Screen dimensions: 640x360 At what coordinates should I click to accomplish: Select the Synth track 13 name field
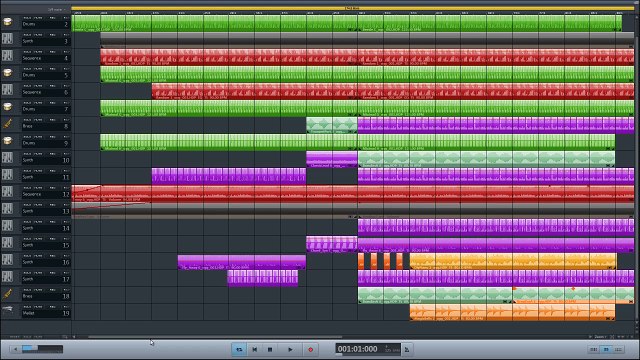(46, 211)
